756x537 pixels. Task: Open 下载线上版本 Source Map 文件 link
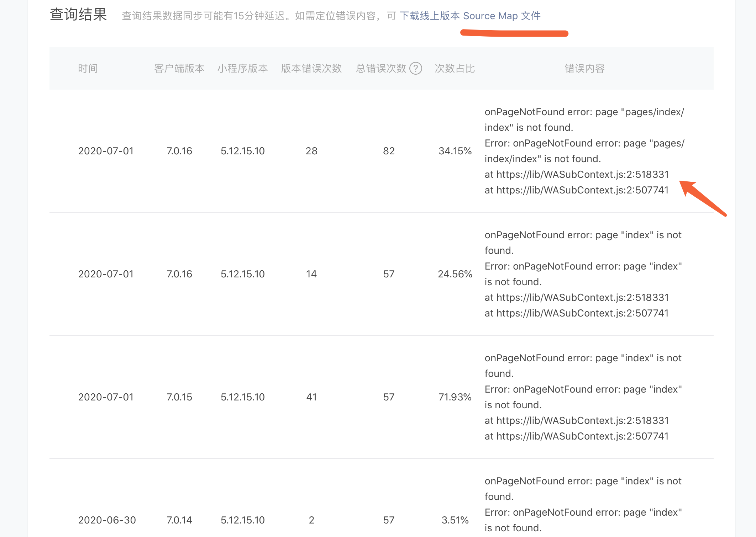[x=470, y=16]
